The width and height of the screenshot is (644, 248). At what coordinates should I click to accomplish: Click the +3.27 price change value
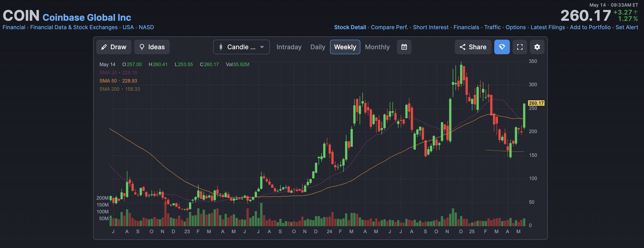point(623,12)
